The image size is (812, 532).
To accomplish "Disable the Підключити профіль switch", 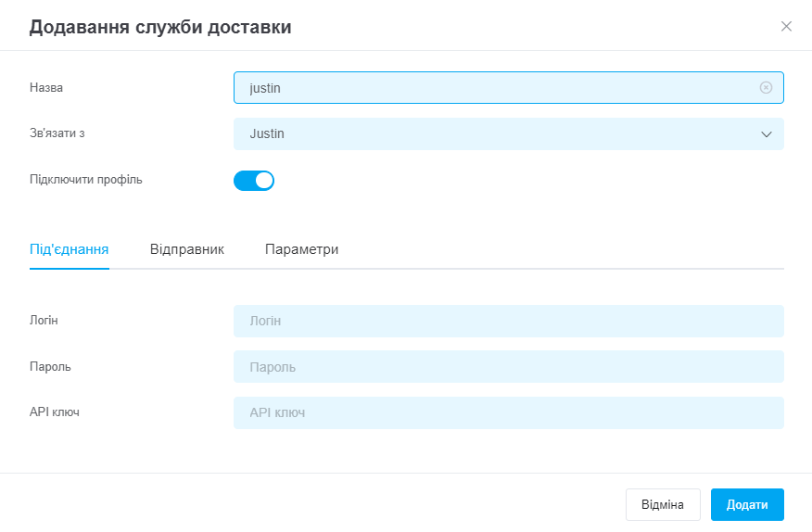I will click(x=254, y=181).
